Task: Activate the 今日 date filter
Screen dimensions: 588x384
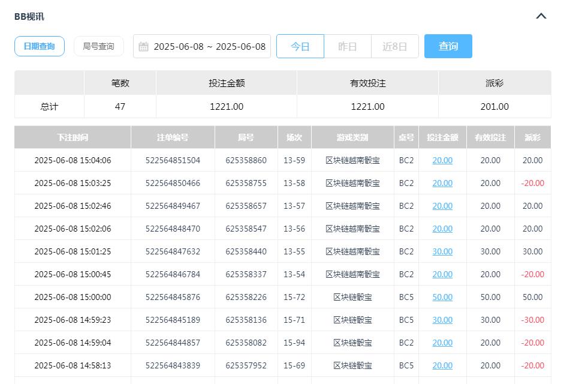Action: point(300,46)
